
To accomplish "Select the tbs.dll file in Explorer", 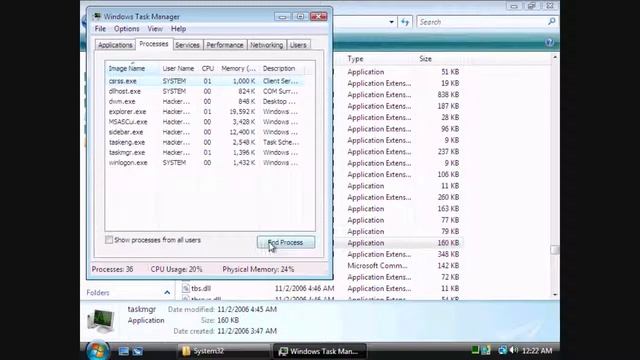I will 201,288.
